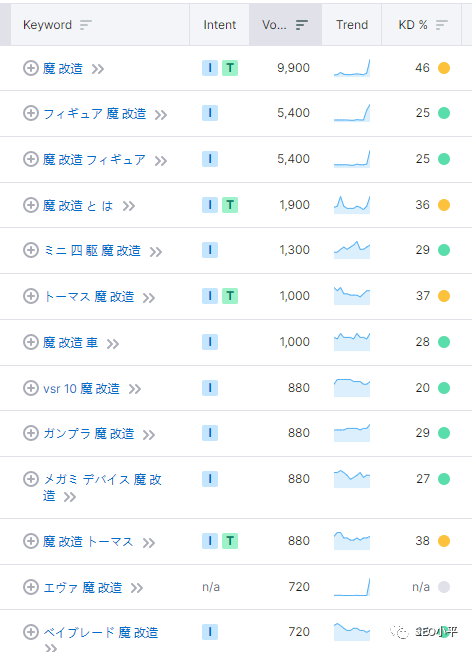This screenshot has height=652, width=472.
Task: Add エヴァ 魔改造 using plus icon
Action: coord(30,587)
